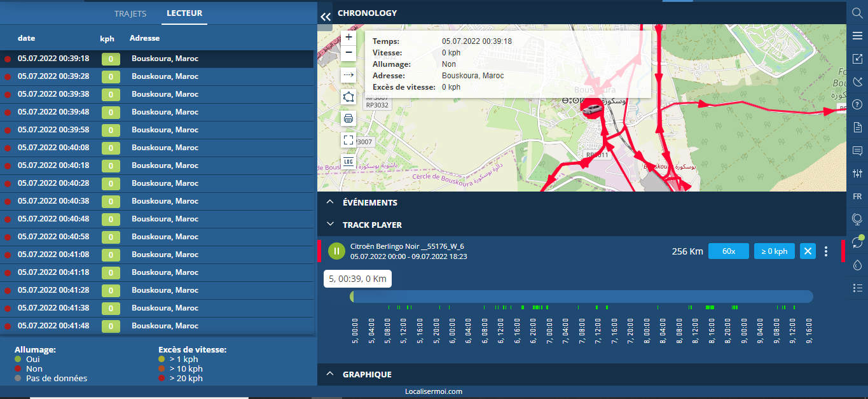Toggle the FR language selector
Screen dimensions: 868x399
[857, 197]
